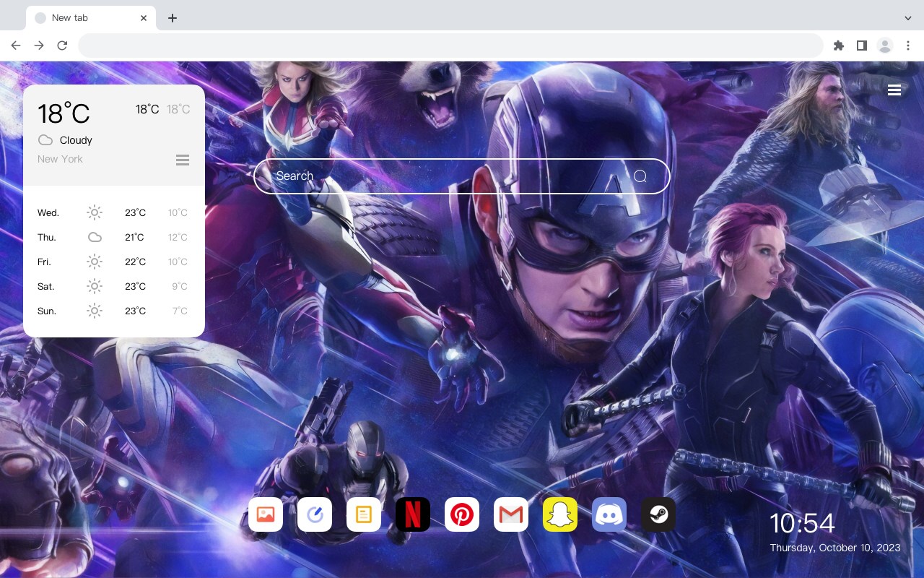Image resolution: width=924 pixels, height=578 pixels.
Task: Click the cloud icon beside Cloudy
Action: tap(45, 140)
